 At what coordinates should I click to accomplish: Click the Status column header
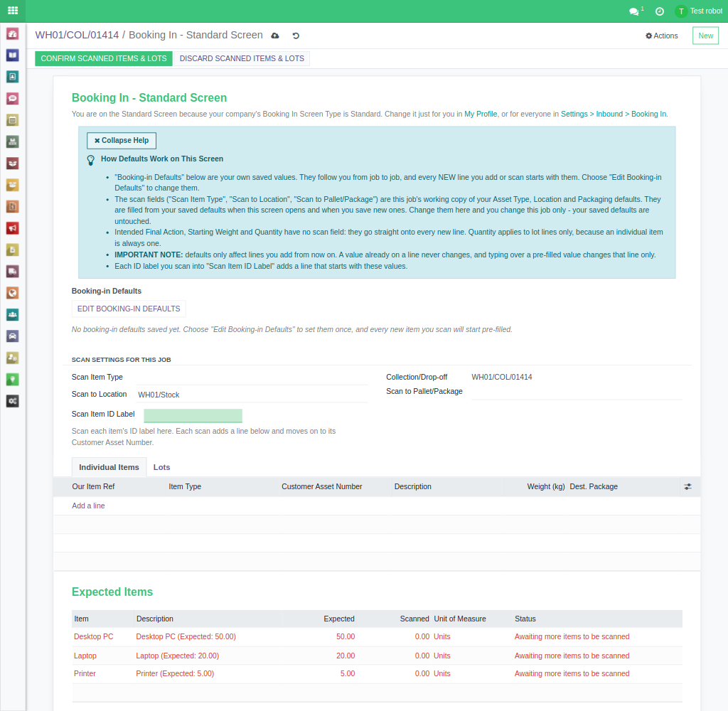click(525, 619)
